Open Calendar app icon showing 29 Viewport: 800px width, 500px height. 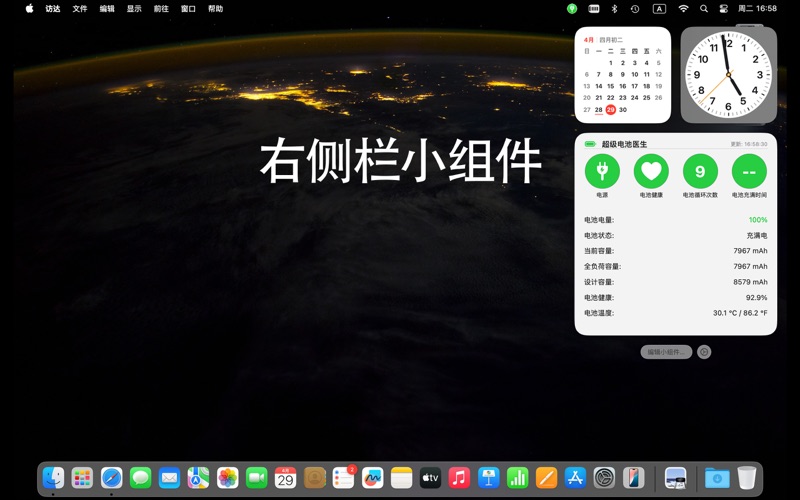coord(285,478)
